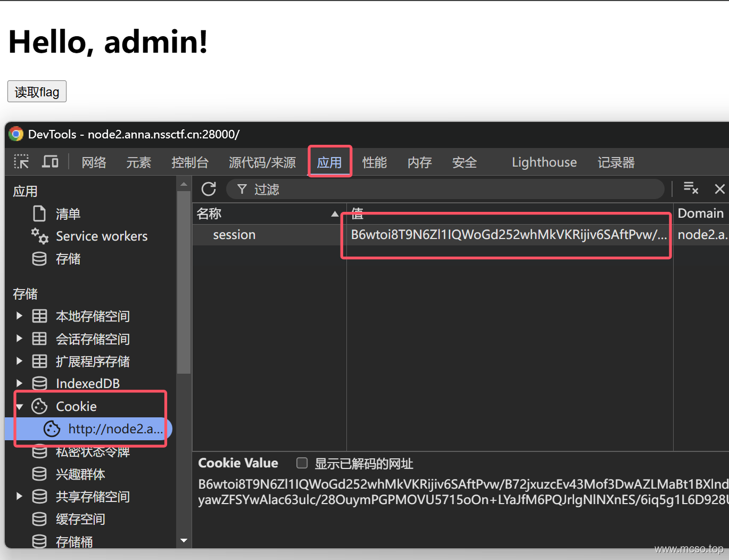
Task: Click the inspect element picker icon
Action: [x=21, y=162]
